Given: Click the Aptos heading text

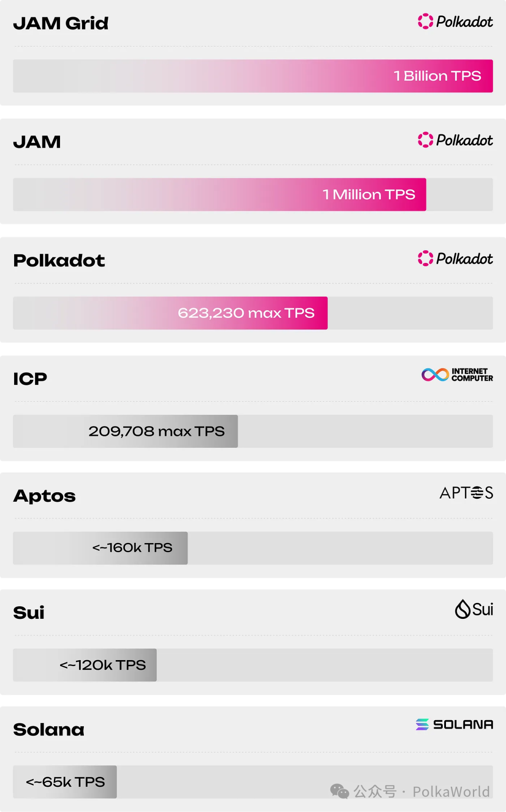Looking at the screenshot, I should pos(45,496).
